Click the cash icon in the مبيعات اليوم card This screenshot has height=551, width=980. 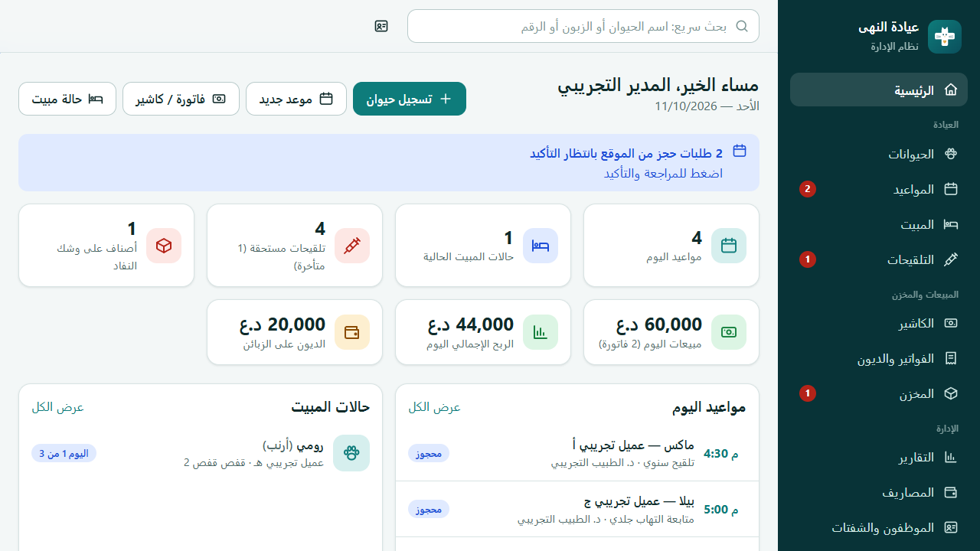point(729,332)
